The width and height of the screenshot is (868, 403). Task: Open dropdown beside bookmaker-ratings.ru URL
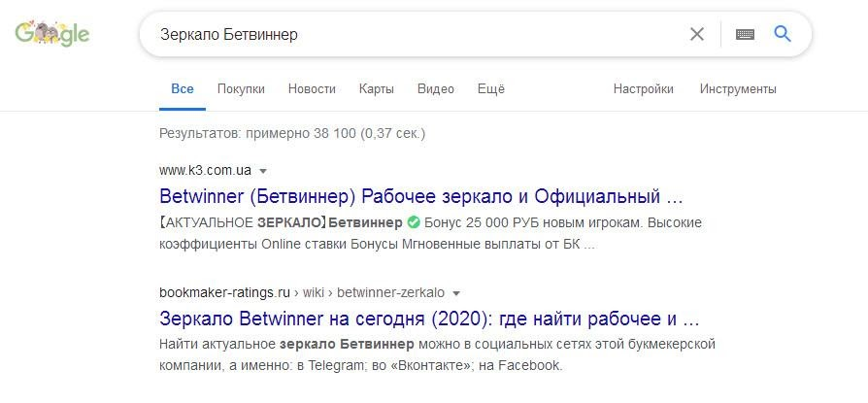pos(456,293)
